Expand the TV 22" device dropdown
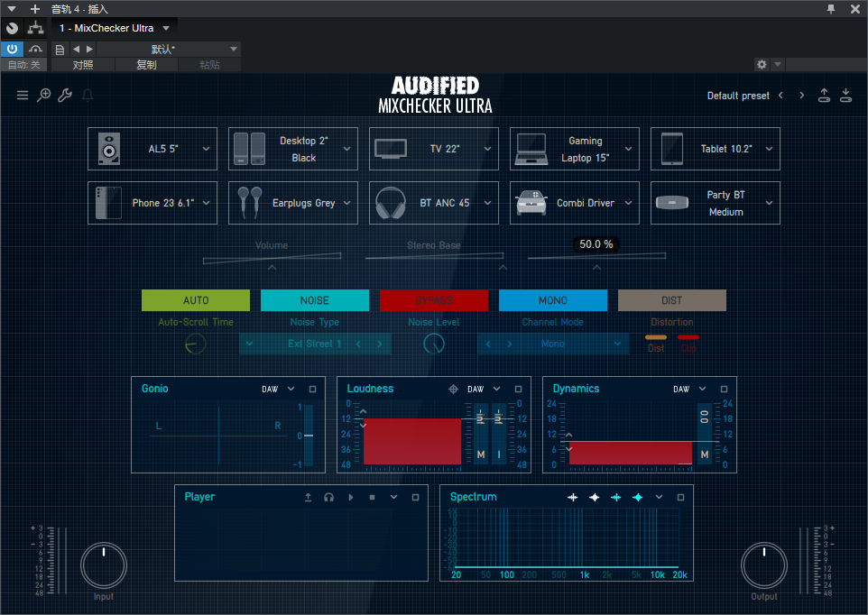The height and width of the screenshot is (615, 868). (488, 149)
